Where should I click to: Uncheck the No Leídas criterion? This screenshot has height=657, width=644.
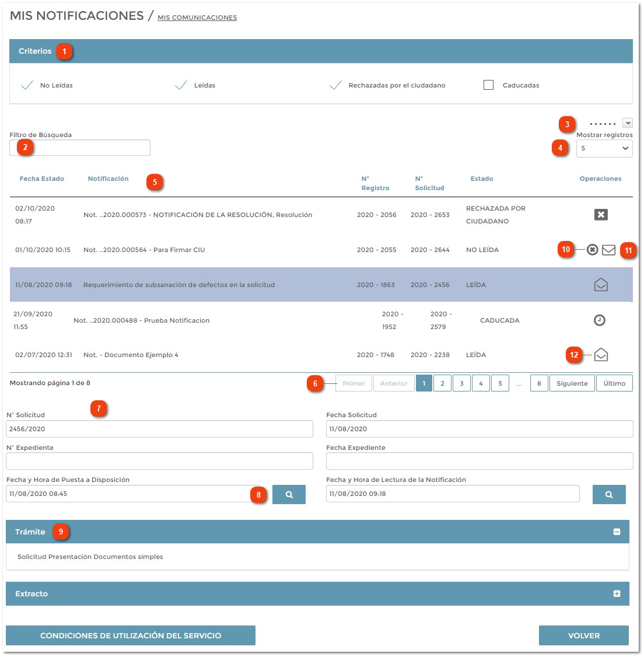pyautogui.click(x=27, y=85)
